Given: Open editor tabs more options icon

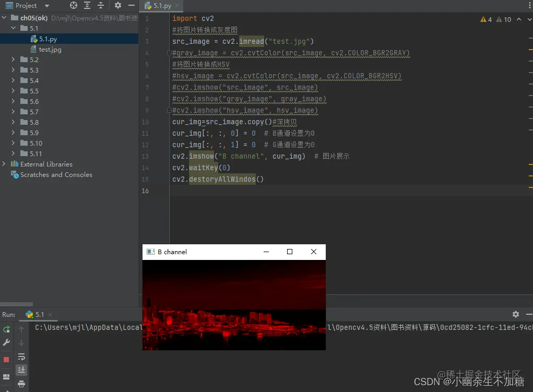Looking at the screenshot, I should coord(529,5).
